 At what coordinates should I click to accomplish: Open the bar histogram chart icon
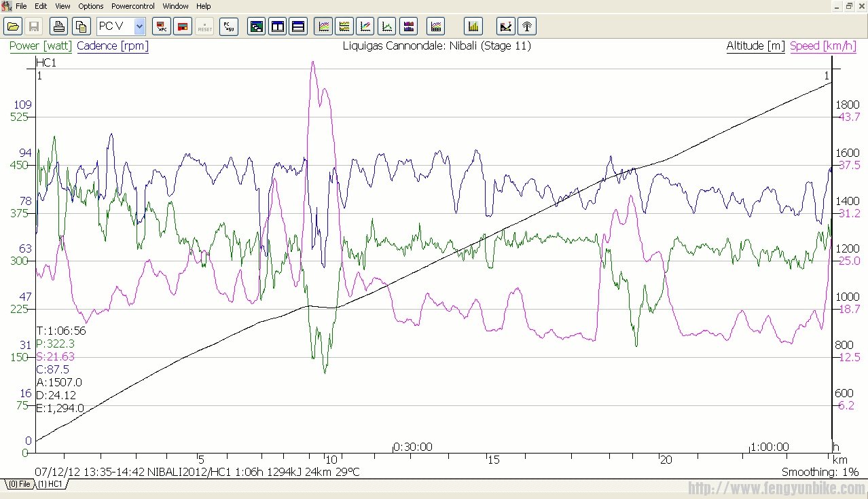[x=473, y=26]
